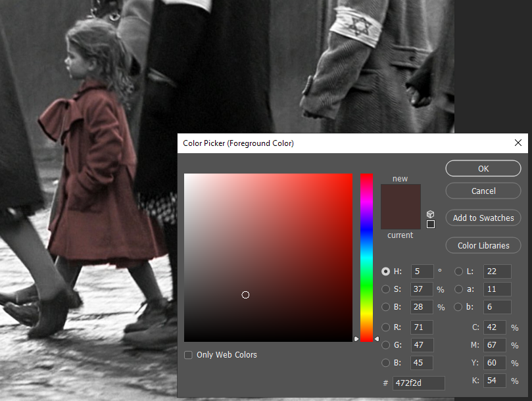The image size is (532, 401).
Task: Select the G green radio button
Action: (x=385, y=345)
